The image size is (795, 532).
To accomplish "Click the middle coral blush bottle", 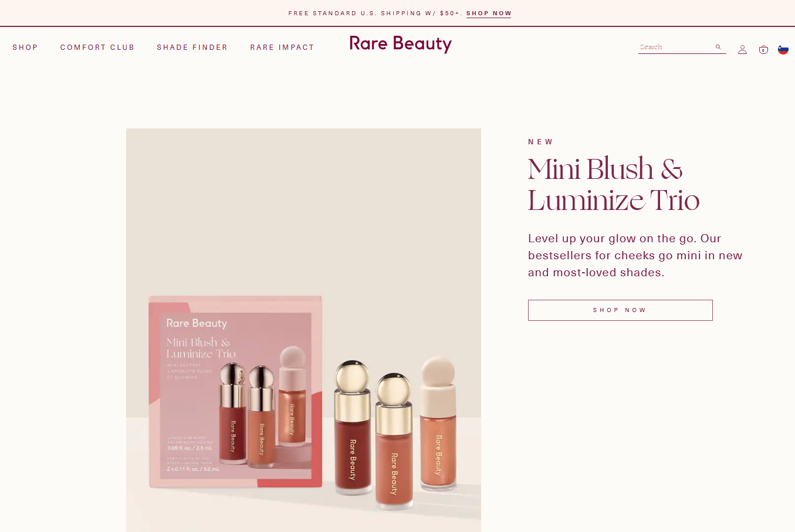I will tap(394, 440).
